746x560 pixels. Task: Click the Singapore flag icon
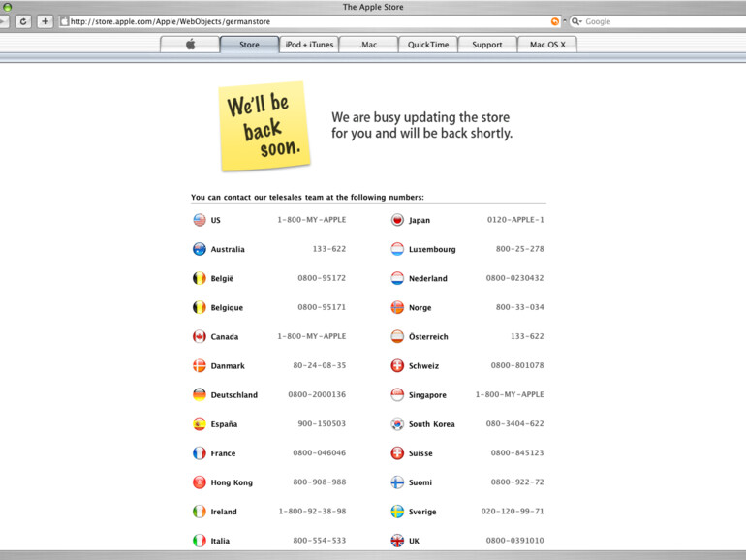(x=397, y=394)
